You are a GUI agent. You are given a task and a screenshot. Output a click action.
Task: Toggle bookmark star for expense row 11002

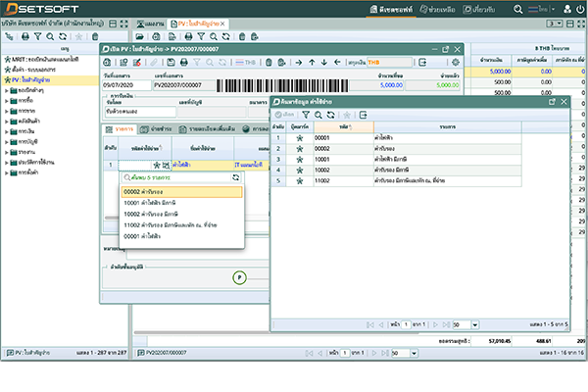coord(299,180)
